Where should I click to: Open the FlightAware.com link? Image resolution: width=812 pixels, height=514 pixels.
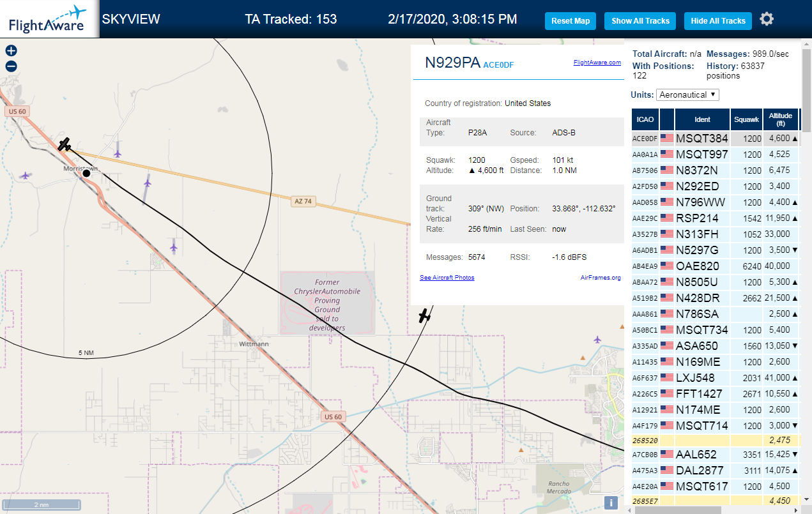(x=597, y=63)
